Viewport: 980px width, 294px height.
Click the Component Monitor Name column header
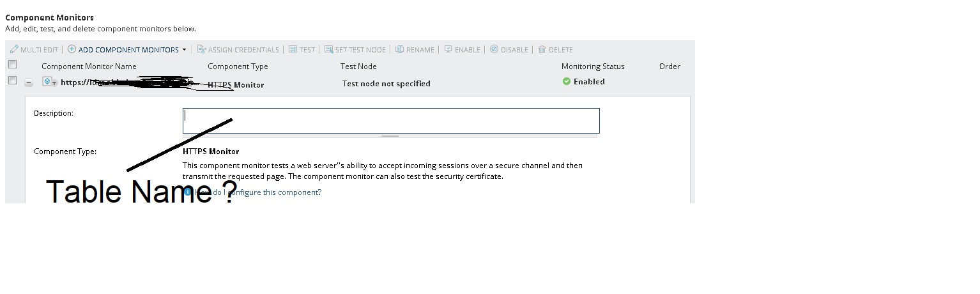pos(89,66)
